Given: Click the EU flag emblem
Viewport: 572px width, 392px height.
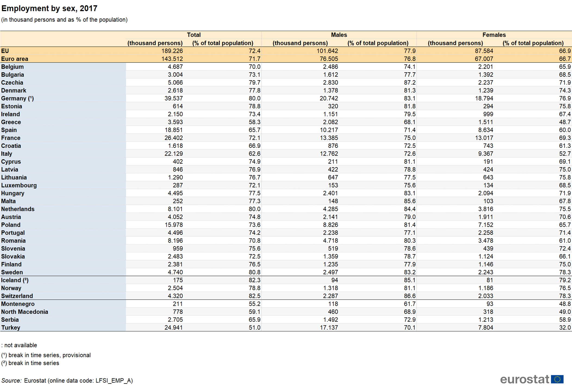Looking at the screenshot, I should [557, 379].
